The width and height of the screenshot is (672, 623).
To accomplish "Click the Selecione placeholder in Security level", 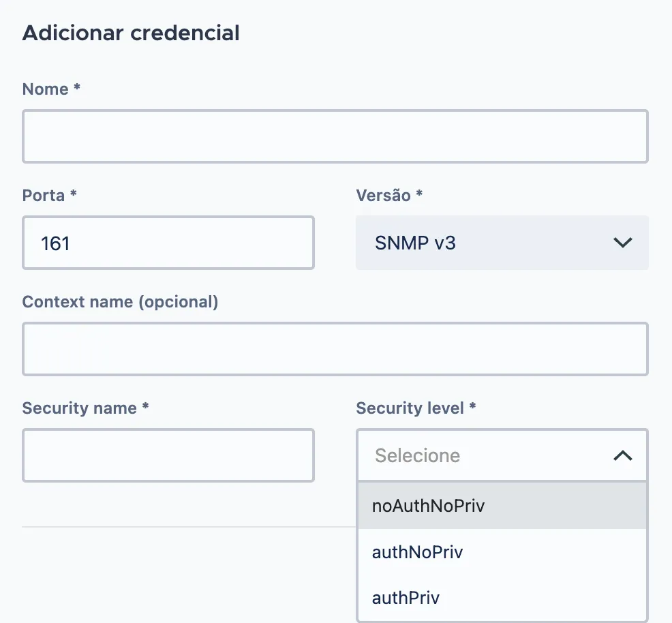I will pos(417,455).
